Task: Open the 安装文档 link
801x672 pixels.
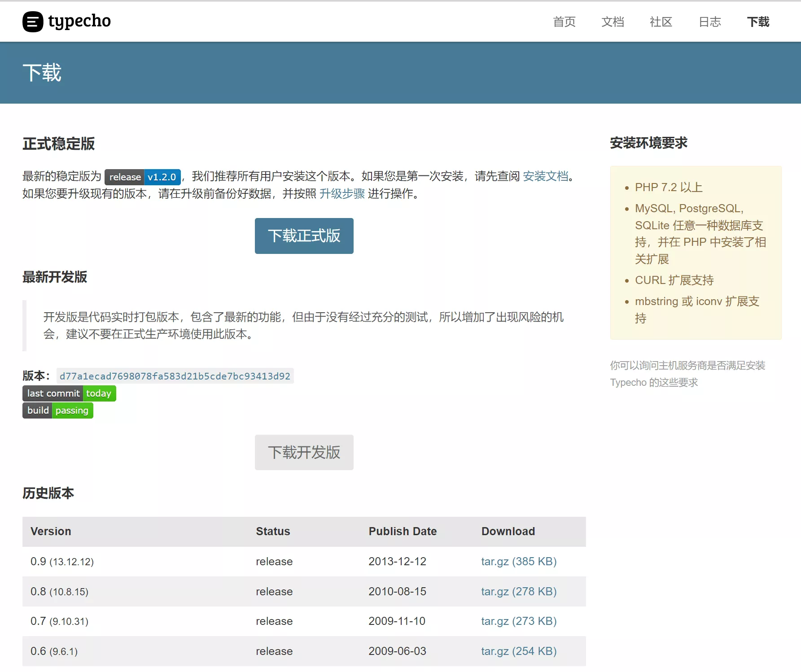Action: (x=545, y=176)
